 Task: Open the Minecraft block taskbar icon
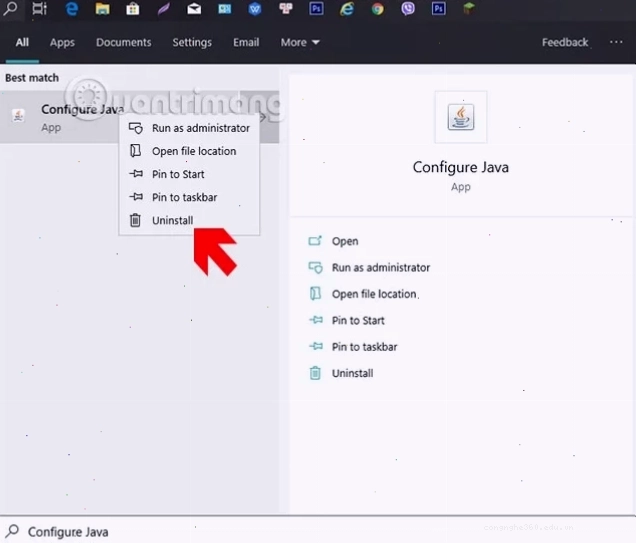tap(469, 9)
